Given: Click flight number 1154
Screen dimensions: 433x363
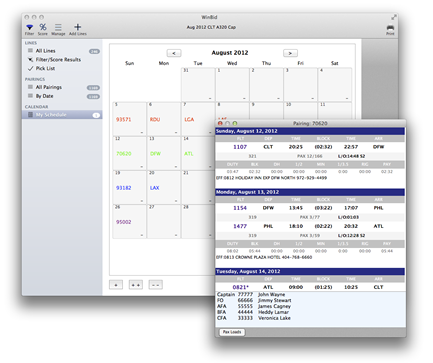Looking at the screenshot, I should pyautogui.click(x=240, y=208).
